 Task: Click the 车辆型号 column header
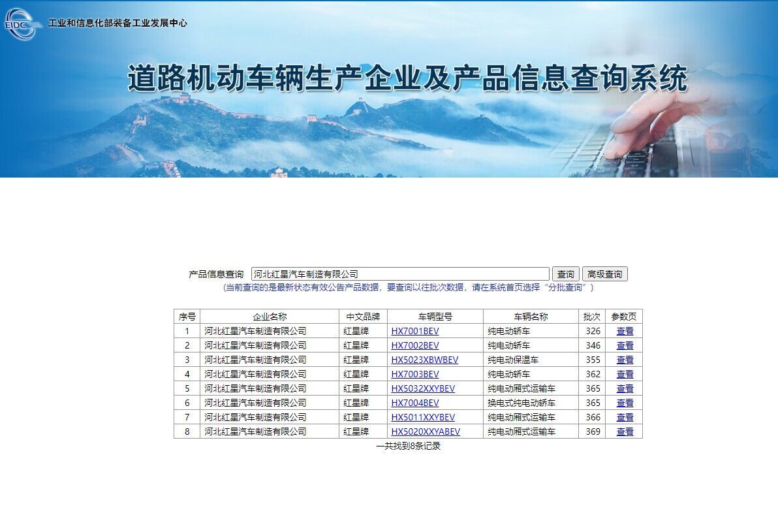pos(435,317)
